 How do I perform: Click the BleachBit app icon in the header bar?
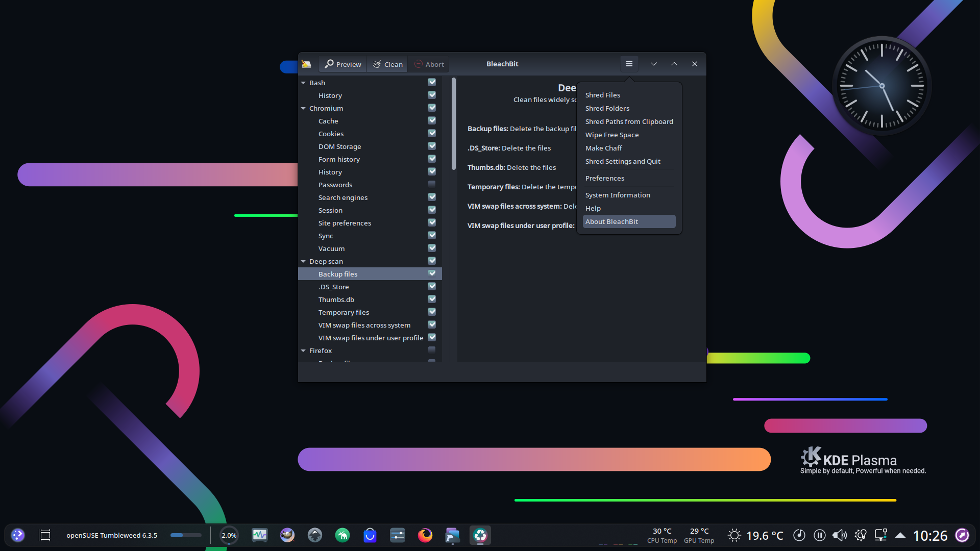(x=306, y=64)
